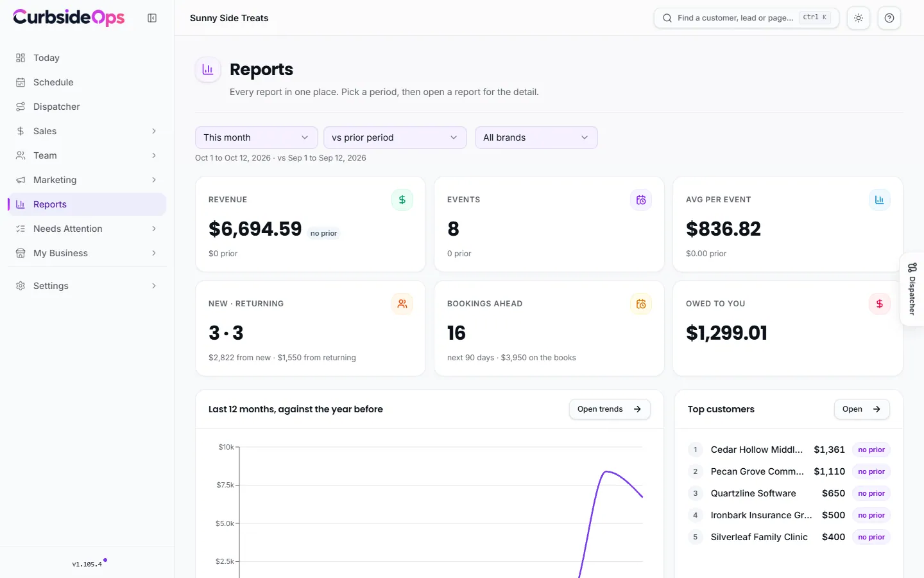The image size is (924, 578).
Task: Collapse the sidebar panel icon
Action: [x=152, y=18]
